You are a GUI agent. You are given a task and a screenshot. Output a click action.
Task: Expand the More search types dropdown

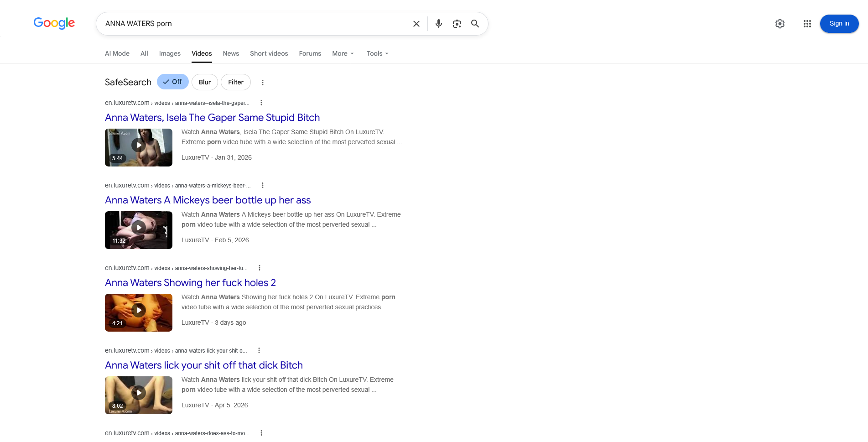click(x=343, y=53)
